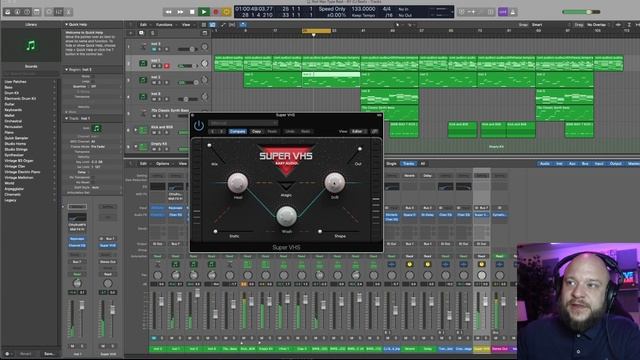Toggle the Magic triangle button in Super VHS
This screenshot has width=640, height=360.
tap(286, 186)
